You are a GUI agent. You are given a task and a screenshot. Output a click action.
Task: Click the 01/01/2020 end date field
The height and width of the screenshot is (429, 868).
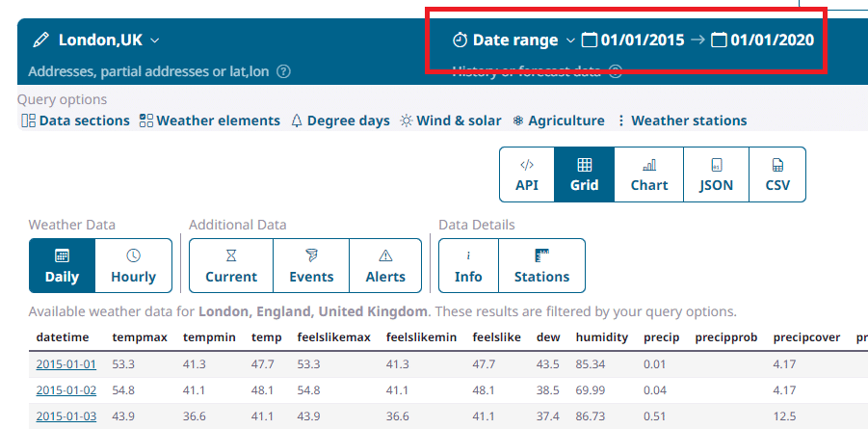point(772,40)
